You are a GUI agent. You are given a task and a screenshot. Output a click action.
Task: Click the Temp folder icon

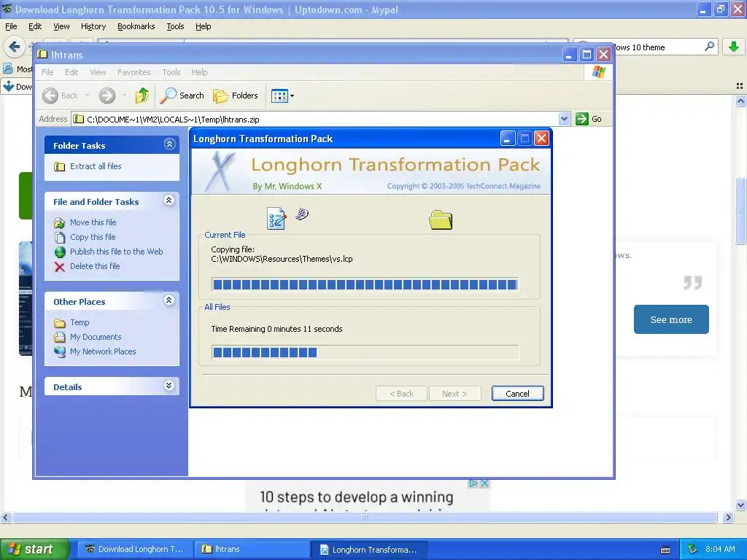(60, 323)
